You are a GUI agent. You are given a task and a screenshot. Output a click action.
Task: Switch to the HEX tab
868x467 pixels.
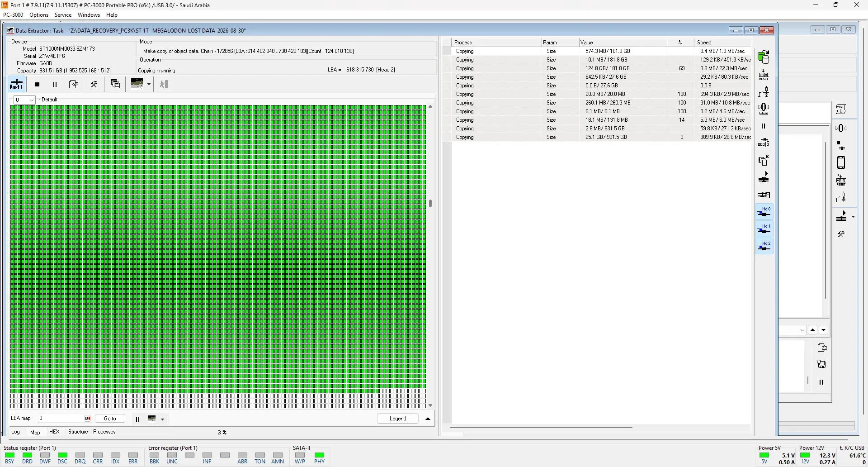pyautogui.click(x=55, y=432)
